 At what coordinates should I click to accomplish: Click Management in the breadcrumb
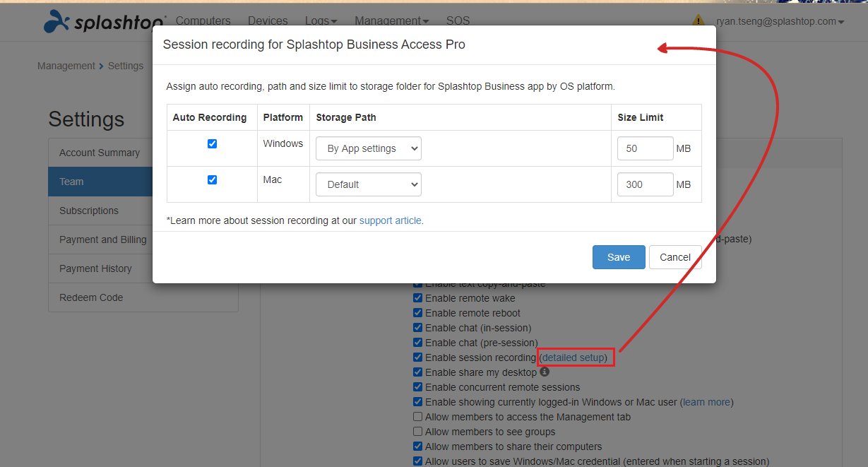[66, 66]
